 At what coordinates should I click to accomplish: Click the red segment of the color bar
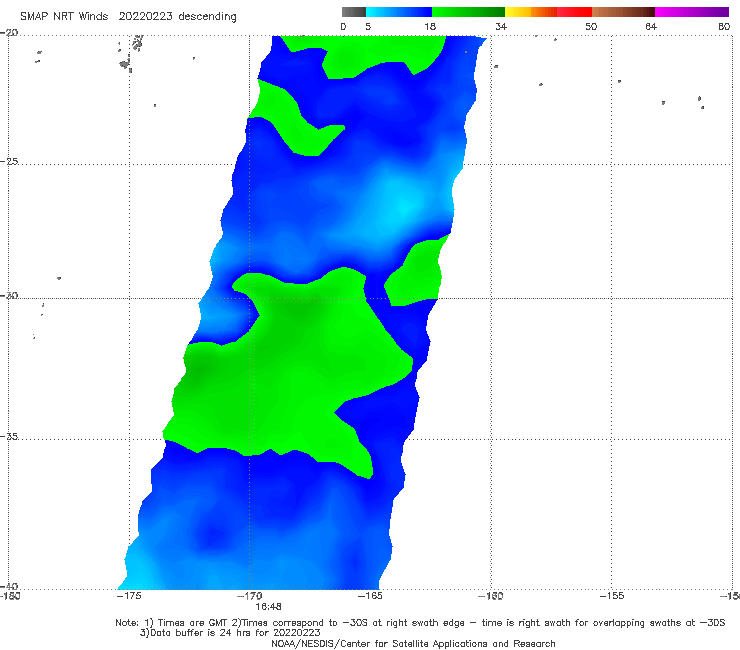pos(574,12)
